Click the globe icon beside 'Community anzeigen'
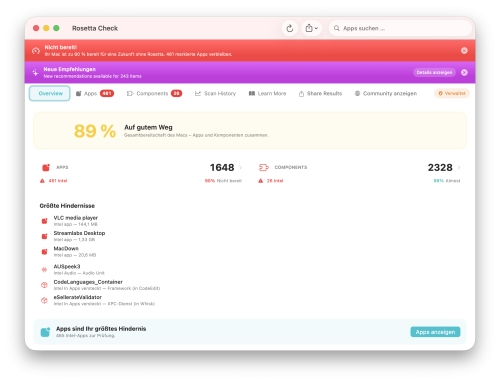The height and width of the screenshot is (383, 500). (357, 93)
